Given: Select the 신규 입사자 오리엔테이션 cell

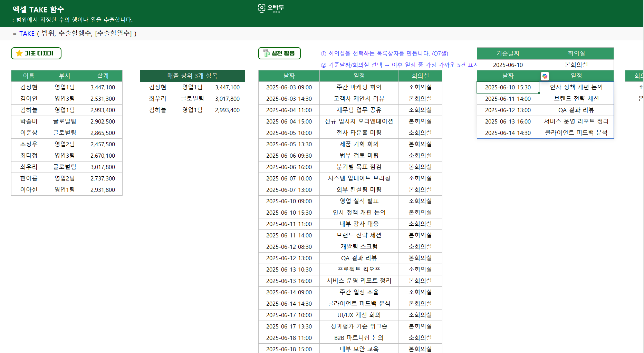Looking at the screenshot, I should point(359,121).
